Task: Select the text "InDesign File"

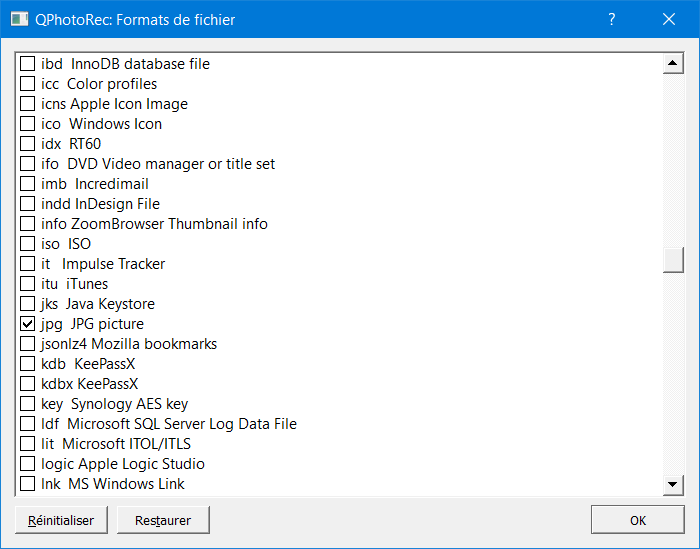Action: click(117, 204)
